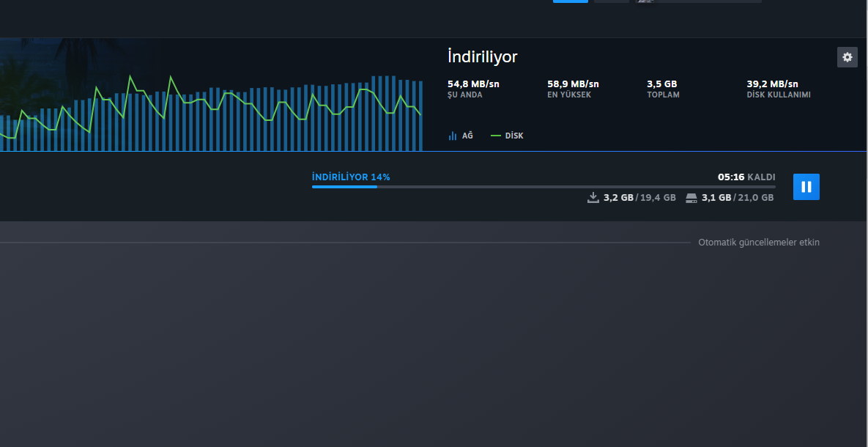Click the DİSK legend line
The height and width of the screenshot is (447, 868).
coord(496,136)
